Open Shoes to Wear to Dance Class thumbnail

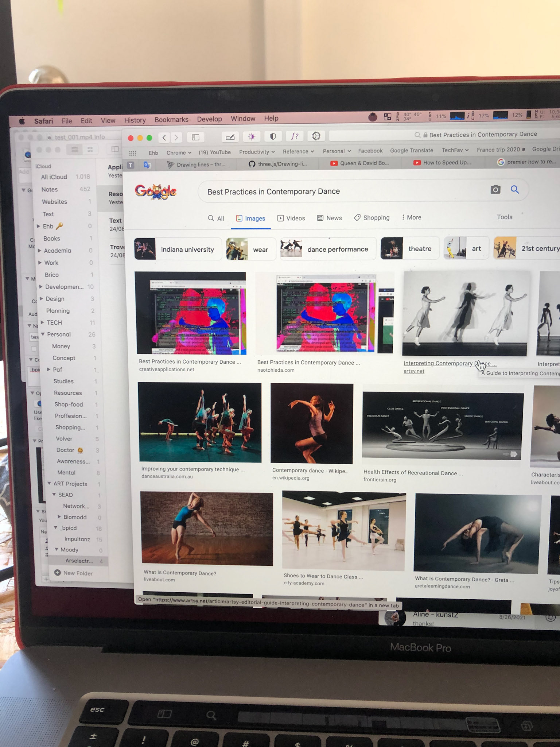click(x=344, y=531)
